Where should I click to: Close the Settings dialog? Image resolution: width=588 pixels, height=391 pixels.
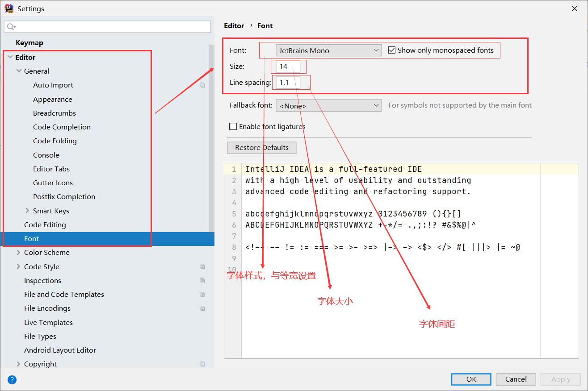[574, 8]
